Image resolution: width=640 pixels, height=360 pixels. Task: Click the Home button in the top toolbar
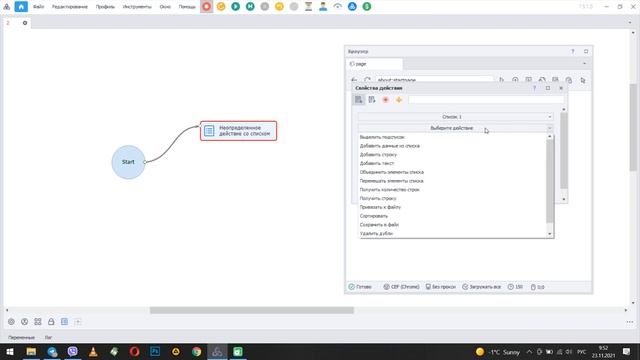point(21,7)
